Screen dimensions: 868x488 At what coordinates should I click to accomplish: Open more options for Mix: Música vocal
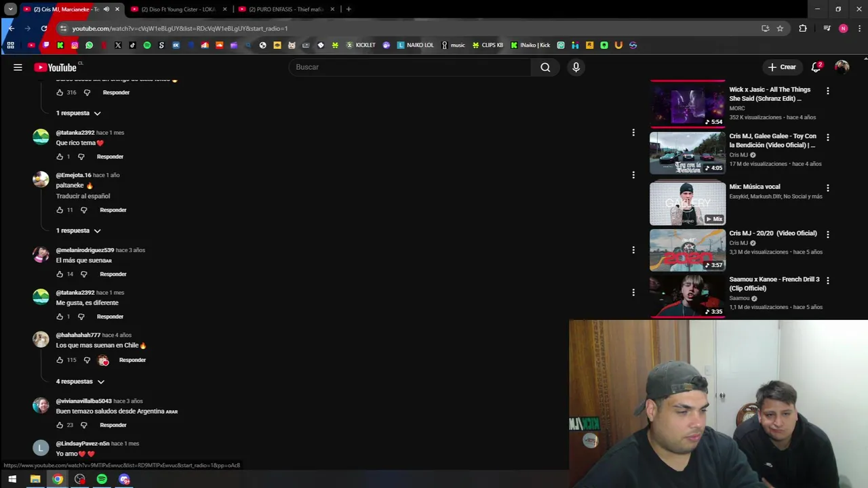tap(827, 188)
